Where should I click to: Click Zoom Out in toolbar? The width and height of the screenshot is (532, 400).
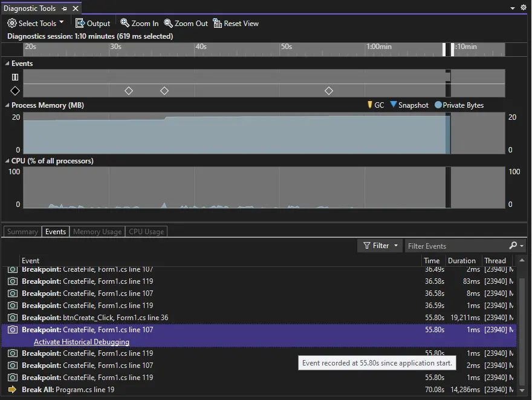[186, 24]
